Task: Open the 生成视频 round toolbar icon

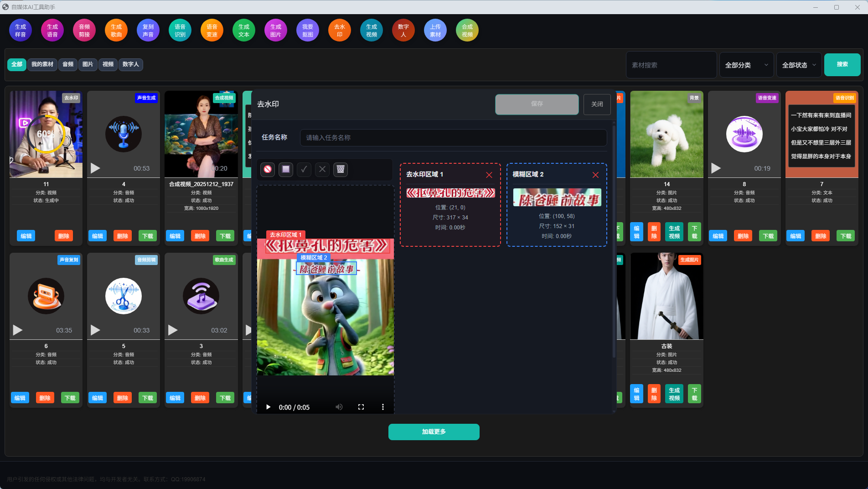Action: (x=372, y=31)
